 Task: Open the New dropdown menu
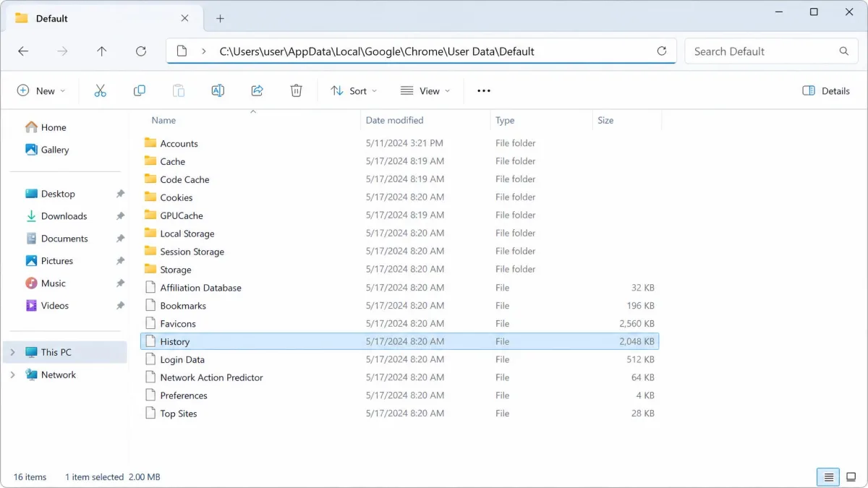41,90
